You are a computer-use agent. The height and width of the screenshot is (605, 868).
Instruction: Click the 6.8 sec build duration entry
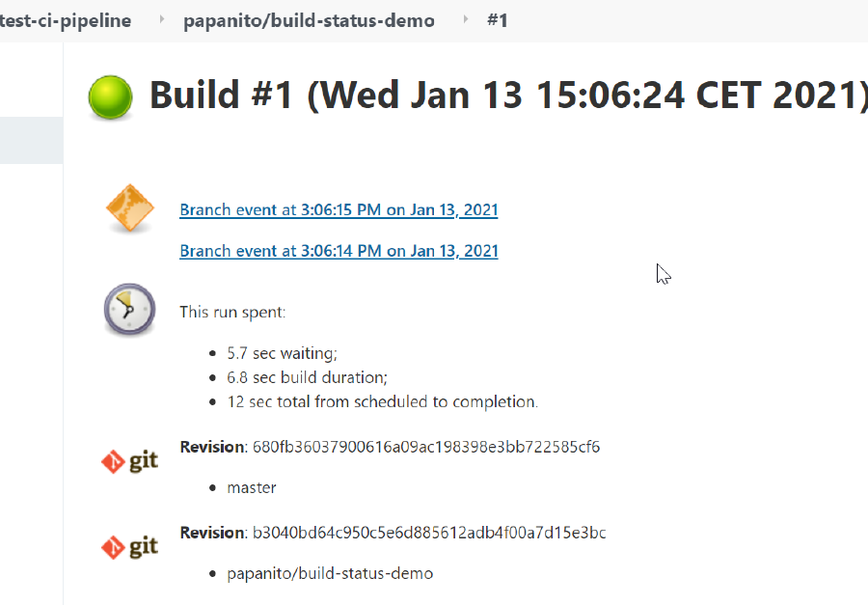[x=308, y=377]
